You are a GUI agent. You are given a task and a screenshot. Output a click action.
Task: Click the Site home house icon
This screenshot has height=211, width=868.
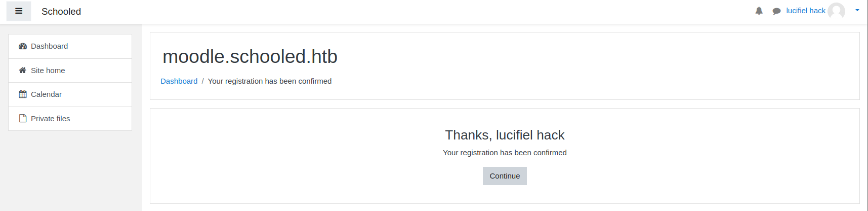coord(23,71)
